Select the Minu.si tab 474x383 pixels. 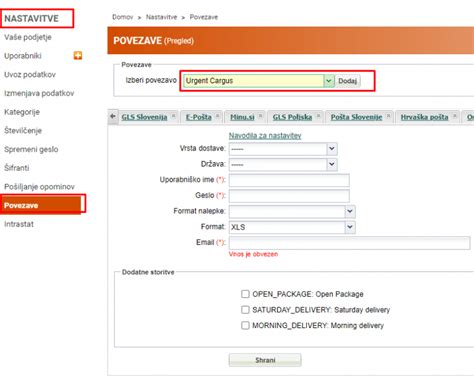point(242,117)
